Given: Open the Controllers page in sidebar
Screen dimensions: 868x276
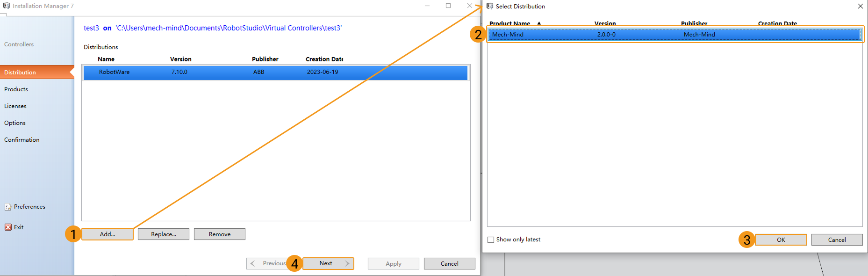Looking at the screenshot, I should pyautogui.click(x=19, y=44).
